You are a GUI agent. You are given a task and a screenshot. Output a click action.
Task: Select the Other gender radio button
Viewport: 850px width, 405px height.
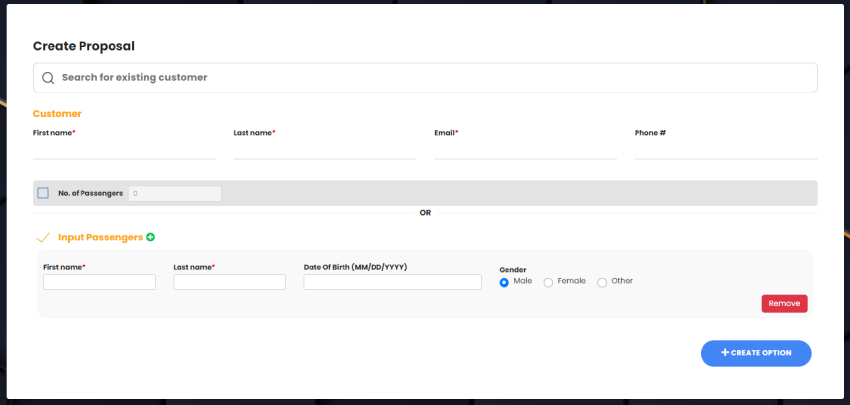pyautogui.click(x=602, y=282)
